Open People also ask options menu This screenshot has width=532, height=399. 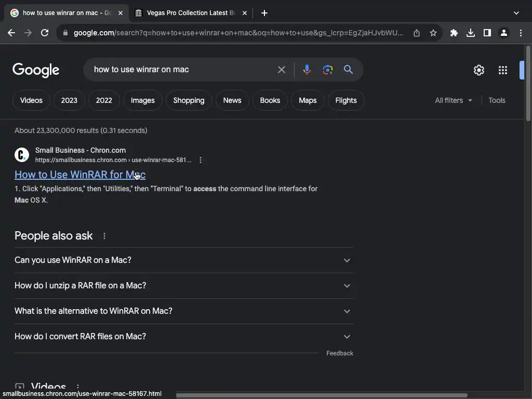[104, 236]
